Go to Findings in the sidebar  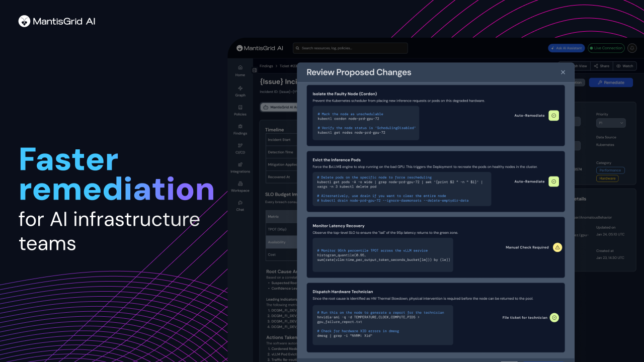point(240,129)
